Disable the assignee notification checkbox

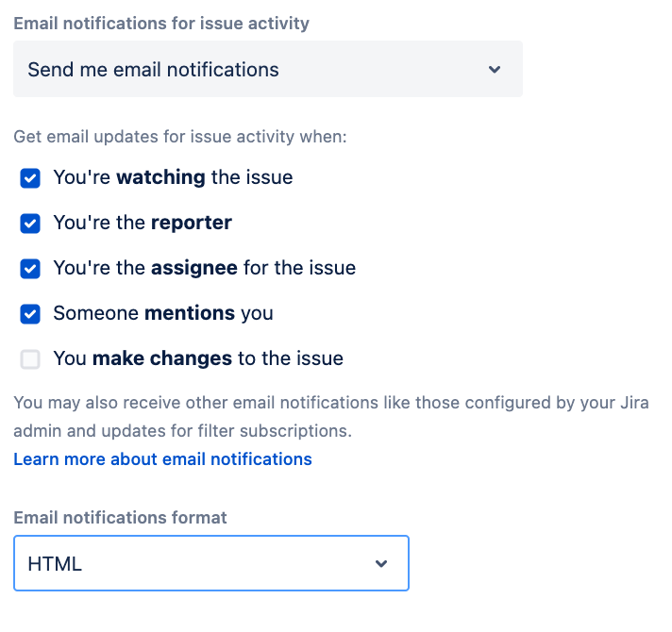coord(31,268)
